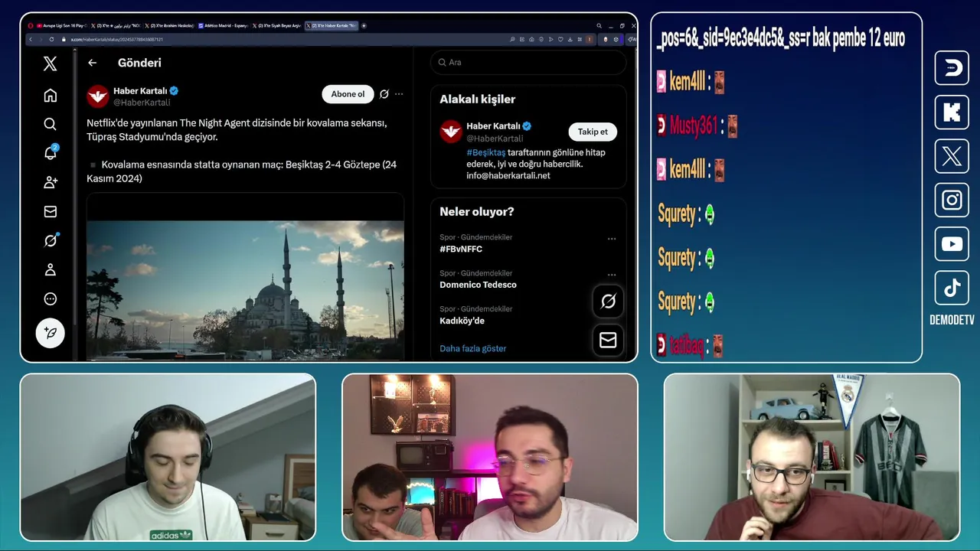Open more options for Domenico Tedesco trend
The image size is (980, 551).
click(612, 274)
